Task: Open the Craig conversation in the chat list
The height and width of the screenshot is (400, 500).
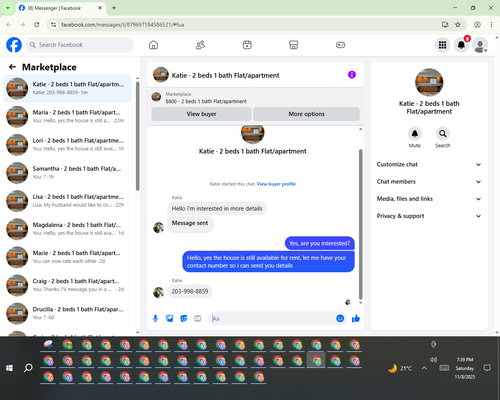Action: pyautogui.click(x=67, y=285)
